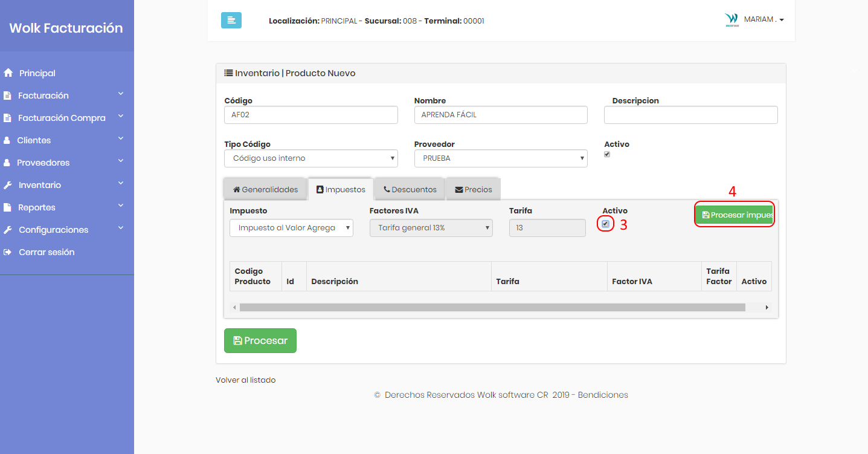The height and width of the screenshot is (454, 868).
Task: Open Inventario in the sidebar
Action: coord(40,185)
